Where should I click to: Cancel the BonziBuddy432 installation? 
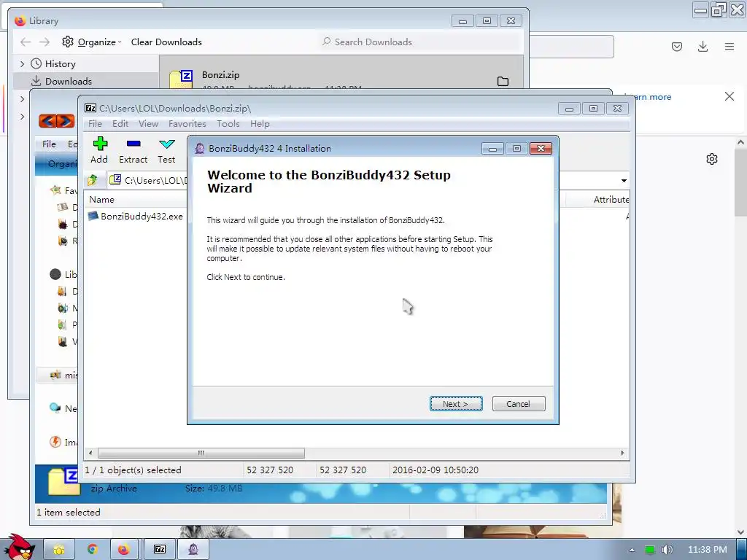(x=519, y=404)
